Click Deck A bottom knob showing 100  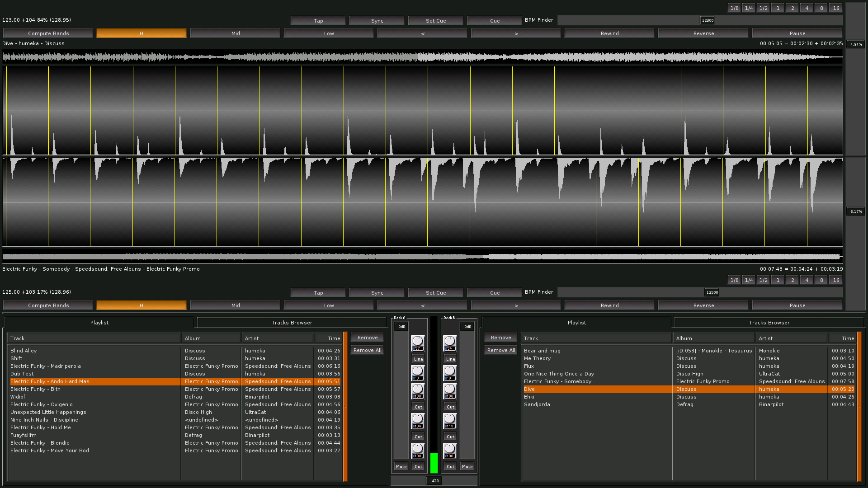pyautogui.click(x=418, y=450)
